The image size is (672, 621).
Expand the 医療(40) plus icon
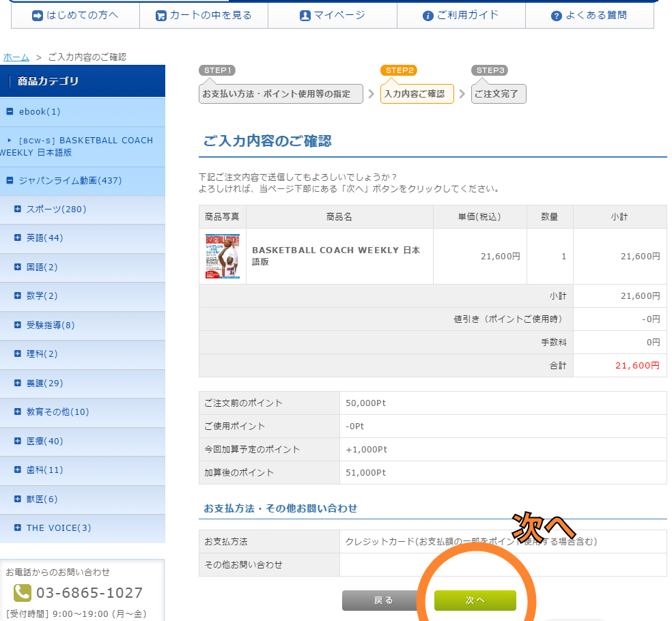click(x=18, y=441)
